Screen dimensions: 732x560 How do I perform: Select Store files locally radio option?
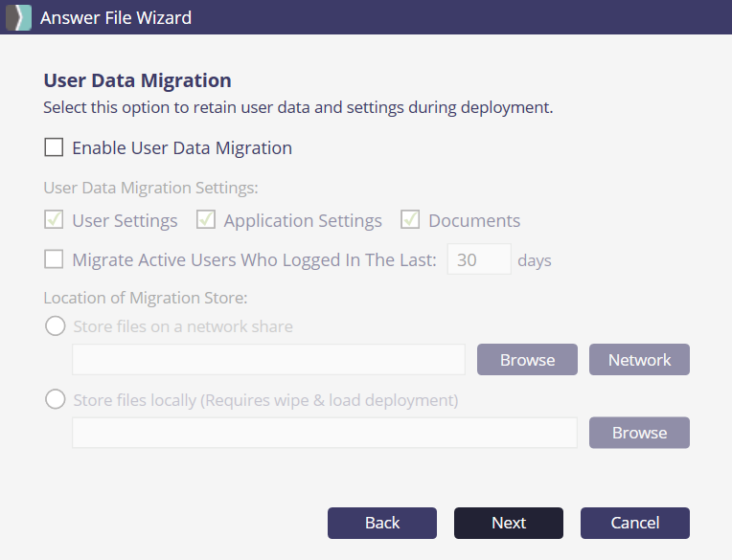(56, 399)
